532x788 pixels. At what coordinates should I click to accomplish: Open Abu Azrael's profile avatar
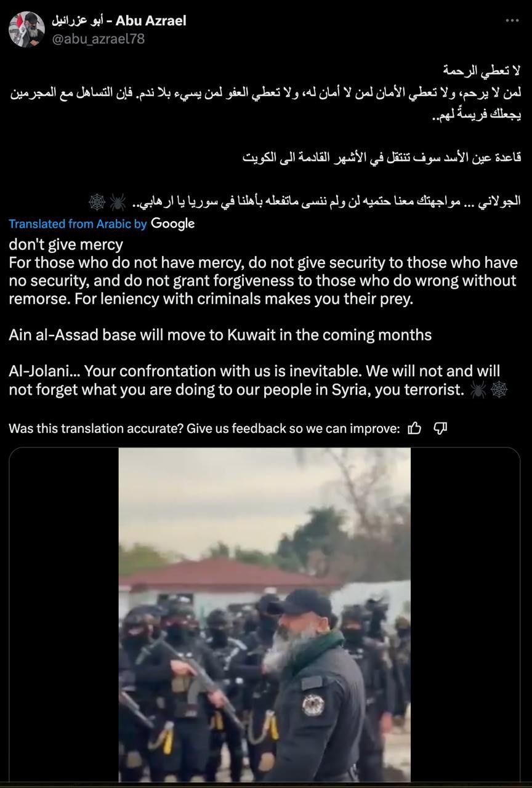click(x=26, y=29)
